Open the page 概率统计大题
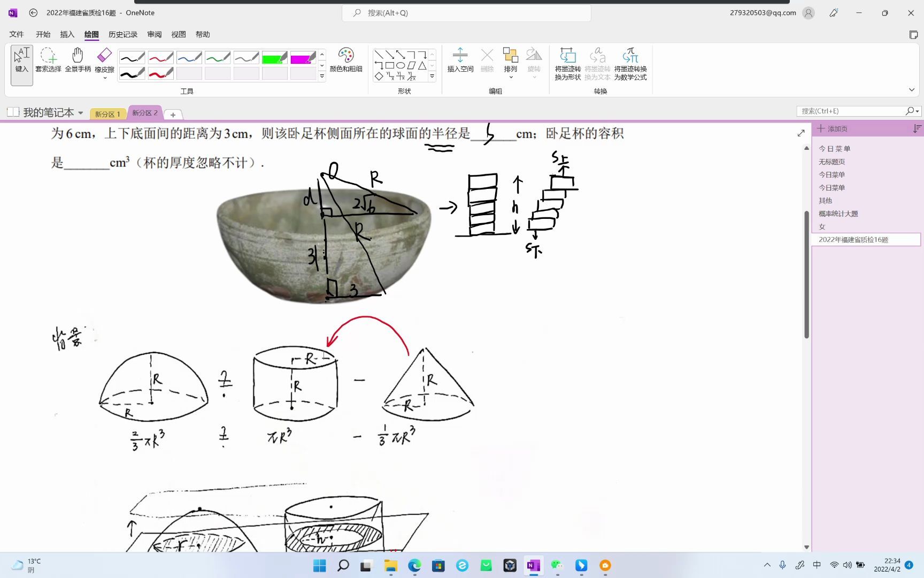Viewport: 924px width, 578px height. pos(838,214)
